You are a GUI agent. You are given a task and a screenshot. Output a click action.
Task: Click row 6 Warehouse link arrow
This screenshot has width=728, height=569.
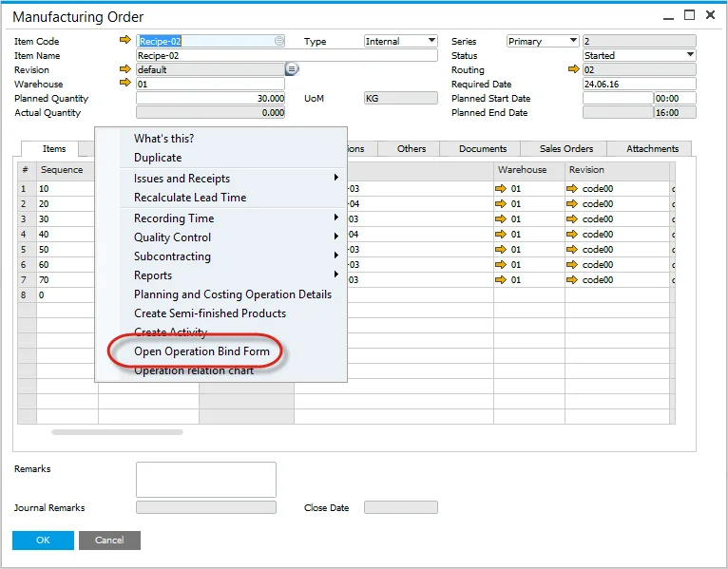click(501, 264)
